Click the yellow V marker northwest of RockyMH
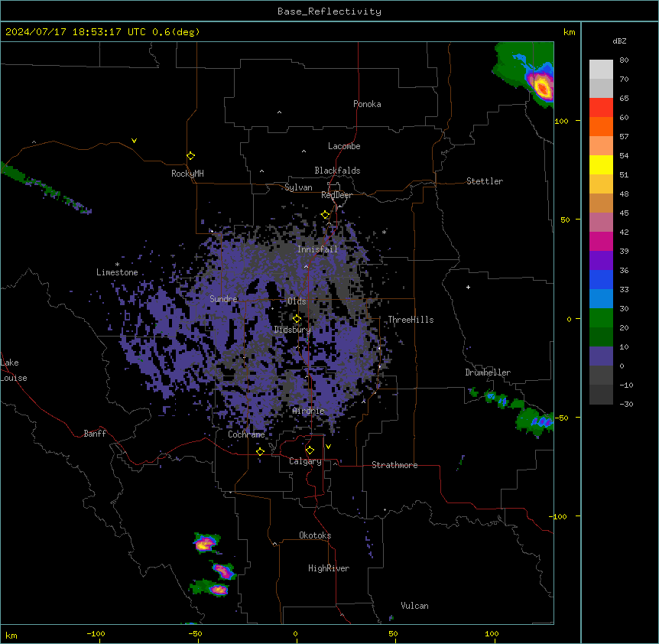This screenshot has height=644, width=659. point(134,141)
